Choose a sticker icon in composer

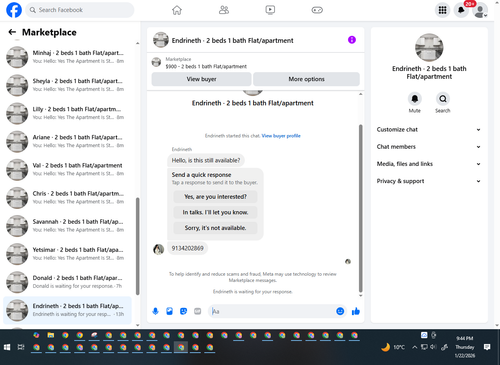coord(183,311)
